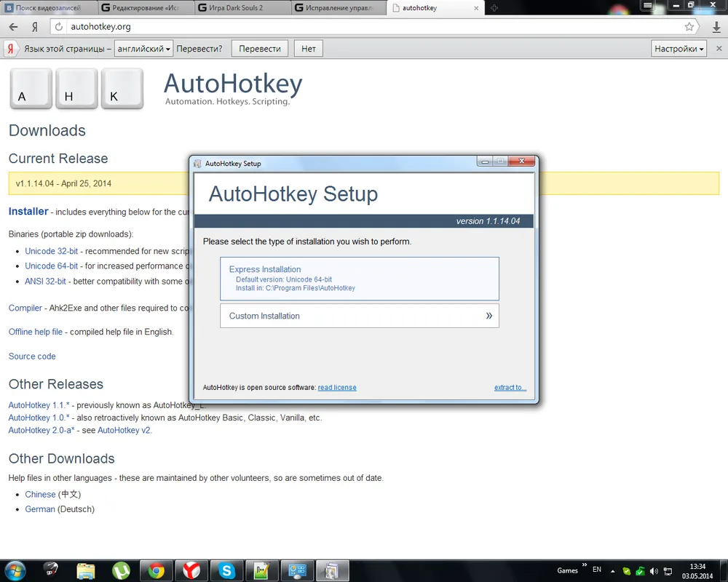Open the 'read license' link
The height and width of the screenshot is (582, 728).
(337, 388)
